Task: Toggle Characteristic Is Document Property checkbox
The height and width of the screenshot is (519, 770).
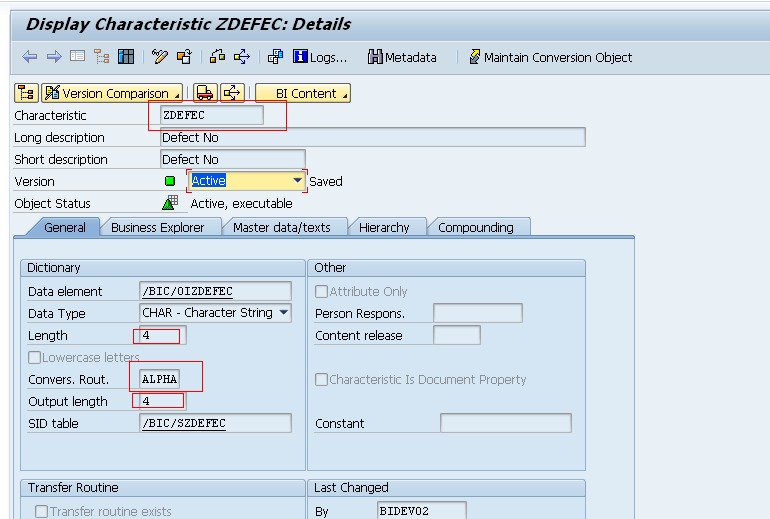Action: tap(321, 380)
